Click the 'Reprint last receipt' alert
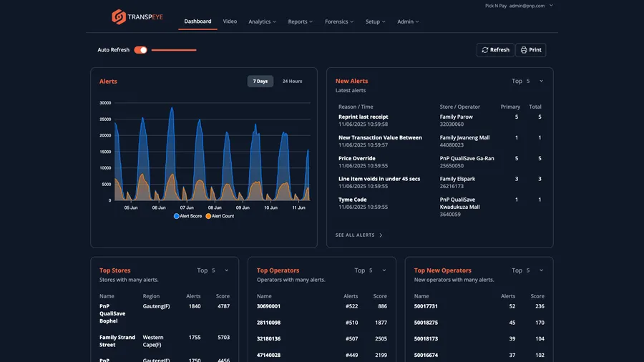Screen dimensions: 644x362 coord(363,117)
